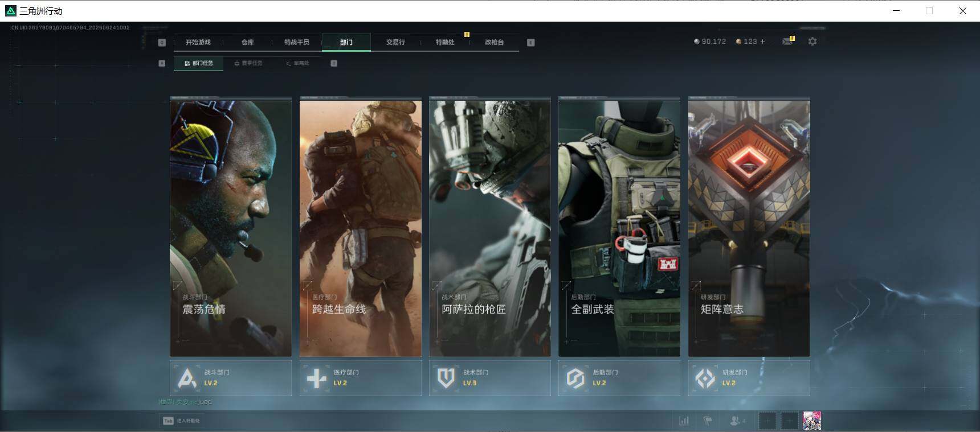Switch to the 仓库 tab
This screenshot has height=432, width=980.
pos(247,42)
